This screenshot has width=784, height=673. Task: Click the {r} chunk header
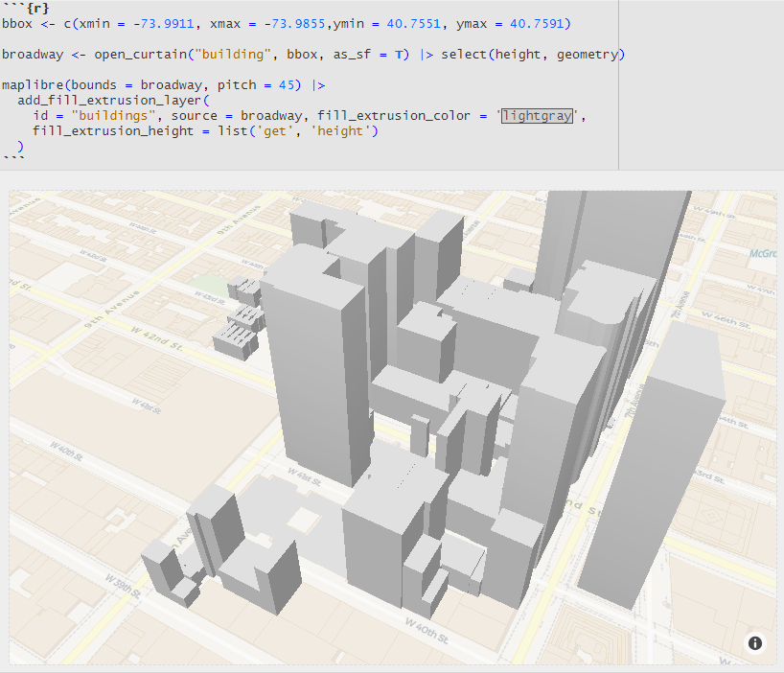click(x=37, y=8)
